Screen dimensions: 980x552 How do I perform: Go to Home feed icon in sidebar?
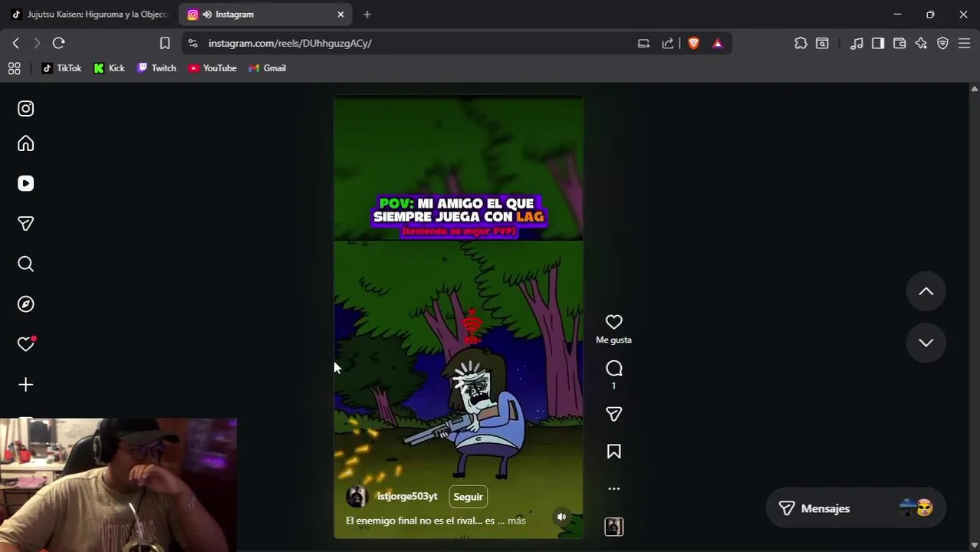pyautogui.click(x=26, y=144)
